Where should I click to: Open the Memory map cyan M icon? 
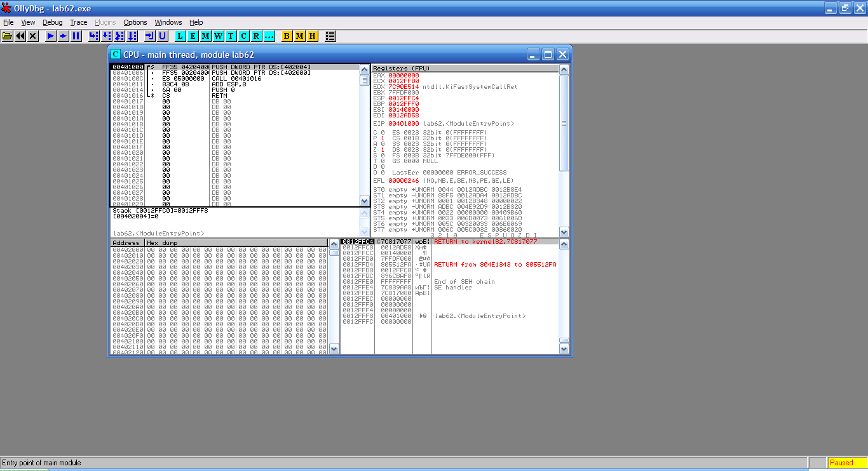point(205,36)
